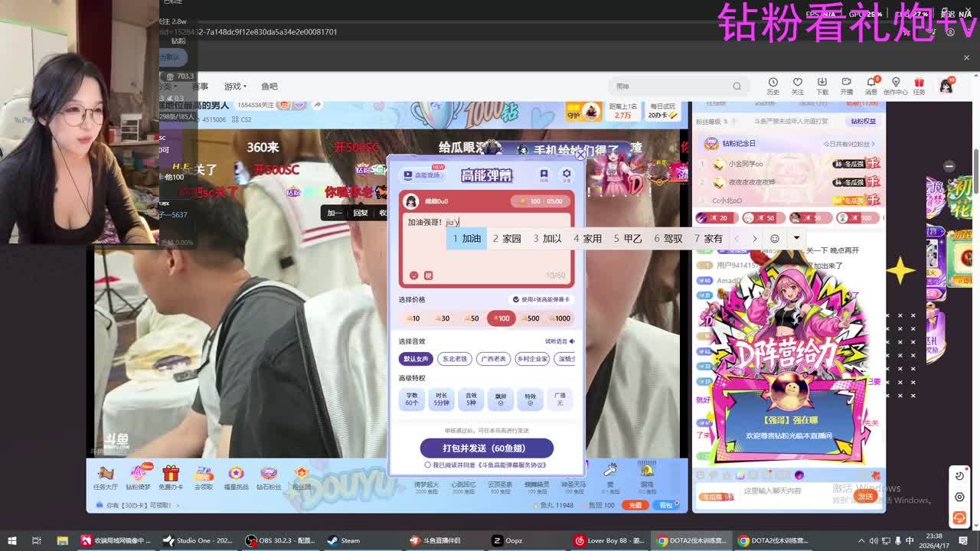Expand 今日共有9位粉丝 chevron

coord(873,144)
